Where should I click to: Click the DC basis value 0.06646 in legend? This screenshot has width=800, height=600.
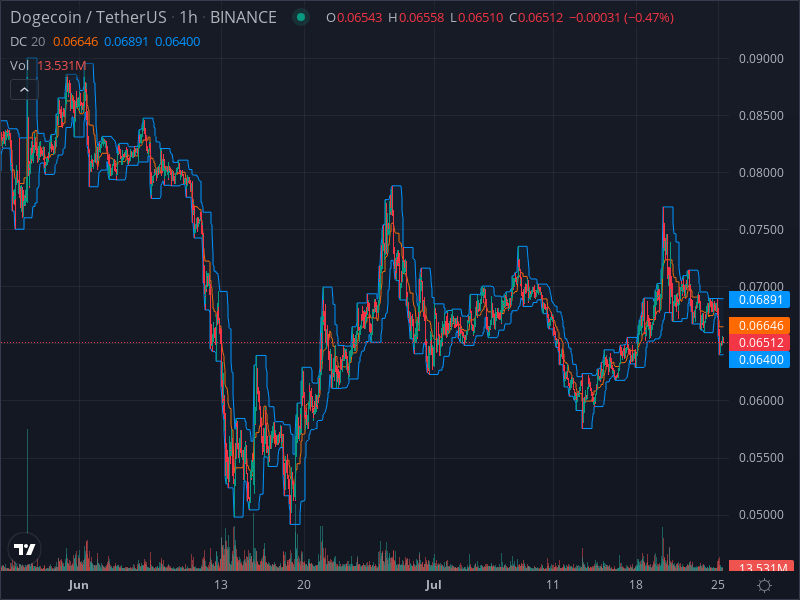tap(76, 42)
